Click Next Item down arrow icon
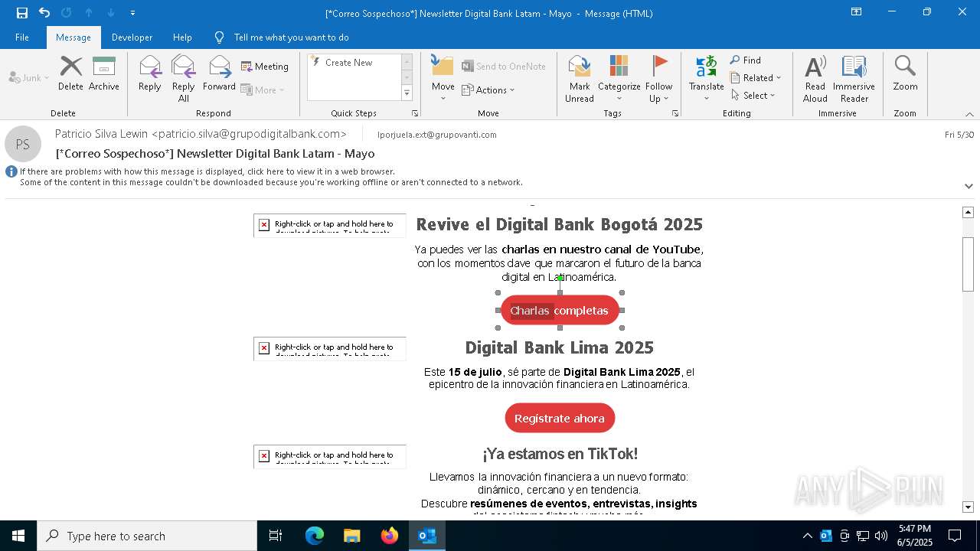980x551 pixels. (x=111, y=12)
